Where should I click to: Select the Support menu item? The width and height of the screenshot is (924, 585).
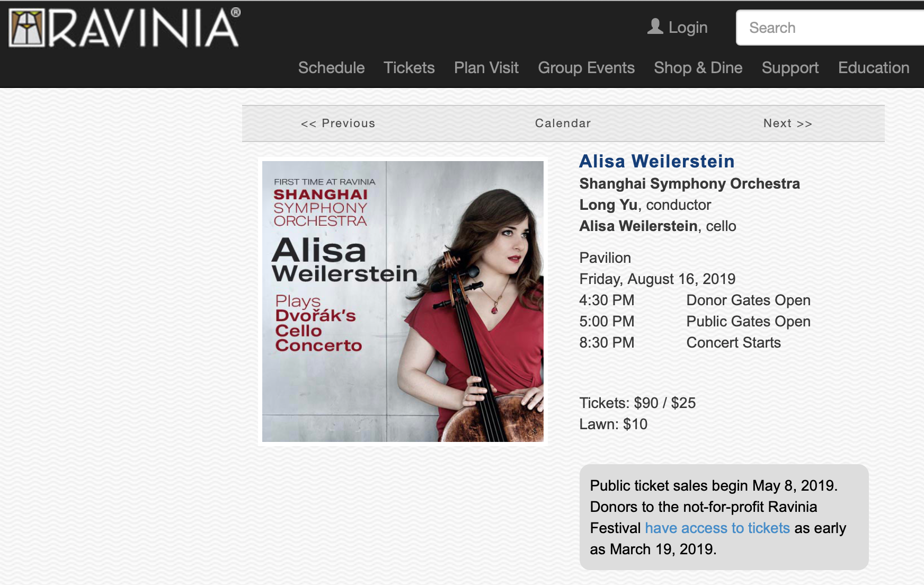pyautogui.click(x=790, y=68)
